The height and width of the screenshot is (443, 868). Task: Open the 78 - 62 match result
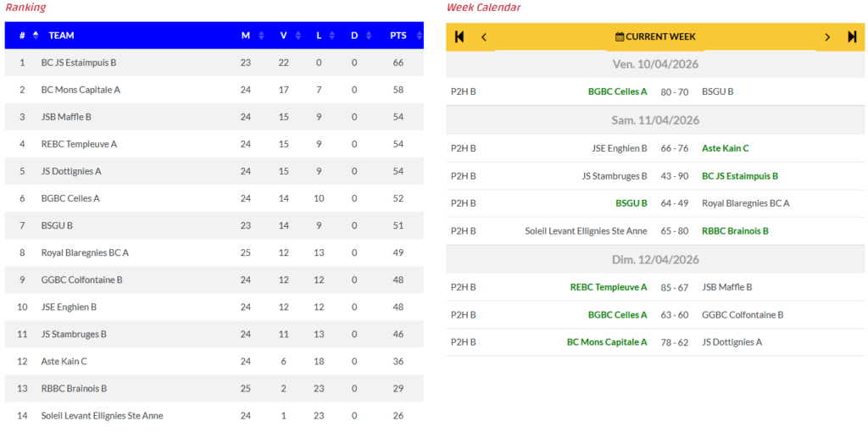tap(675, 342)
